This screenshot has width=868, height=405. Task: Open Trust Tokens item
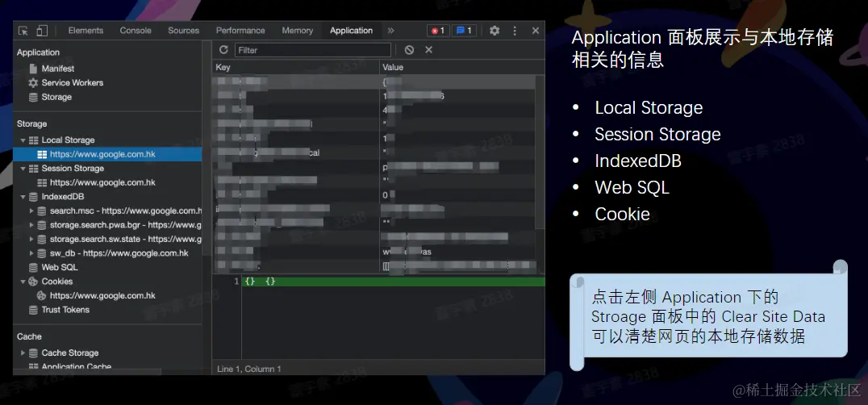65,310
